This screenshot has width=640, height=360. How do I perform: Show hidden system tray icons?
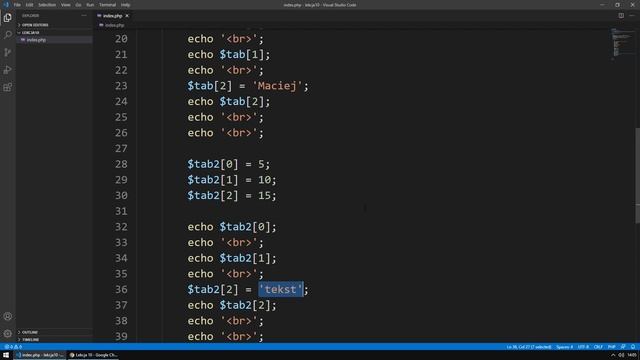pos(613,355)
